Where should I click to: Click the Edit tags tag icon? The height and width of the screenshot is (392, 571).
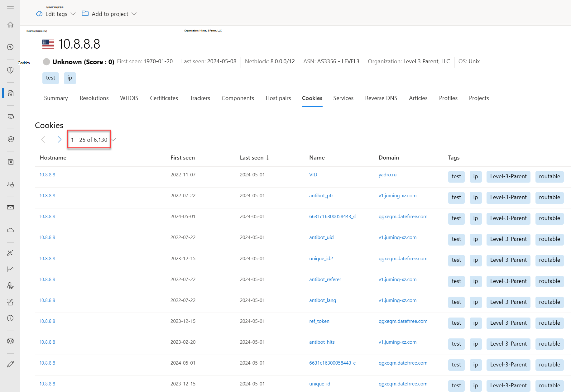(39, 14)
